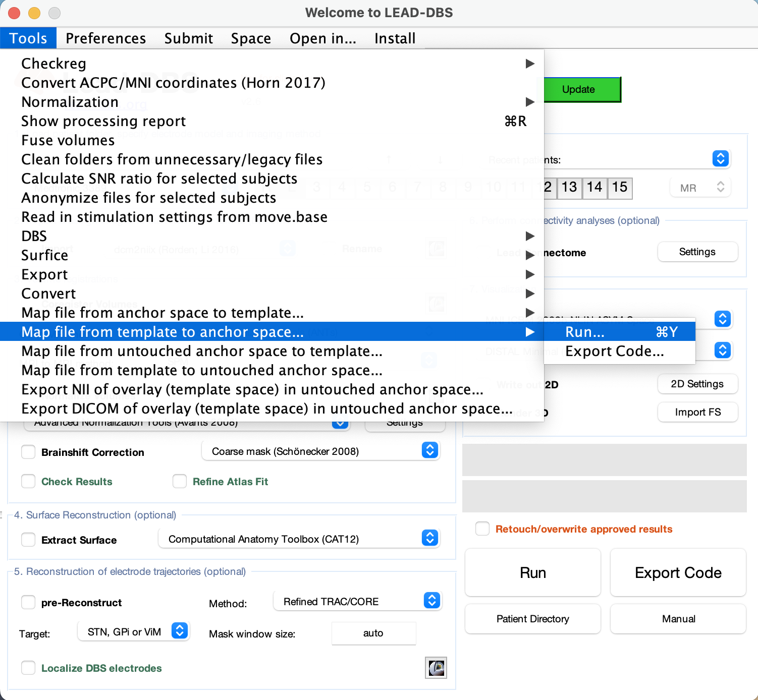Open the Space menu
758x700 pixels.
[x=251, y=38]
